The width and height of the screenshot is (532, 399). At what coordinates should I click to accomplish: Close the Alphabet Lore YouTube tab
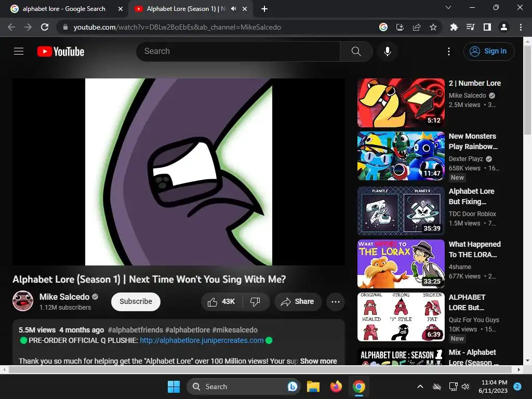245,9
